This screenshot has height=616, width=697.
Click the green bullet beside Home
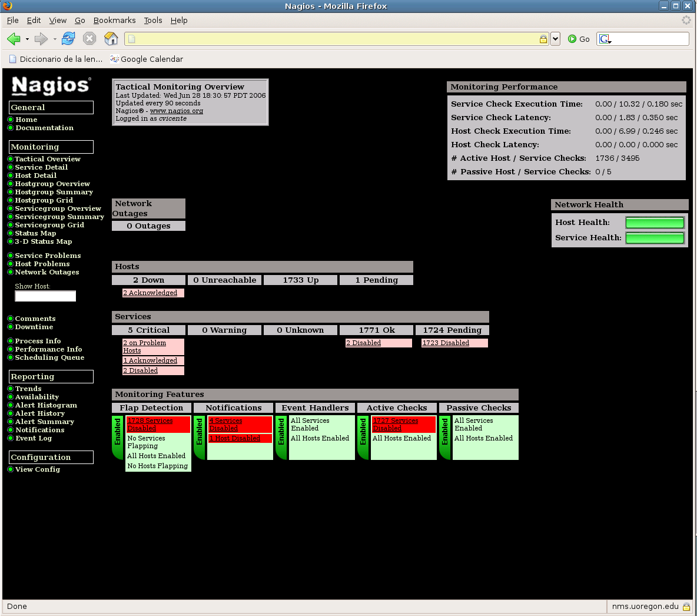pyautogui.click(x=10, y=120)
